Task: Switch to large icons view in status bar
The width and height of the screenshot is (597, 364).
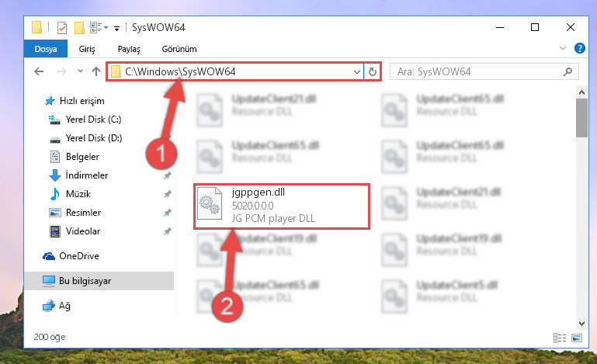Action: (x=577, y=338)
